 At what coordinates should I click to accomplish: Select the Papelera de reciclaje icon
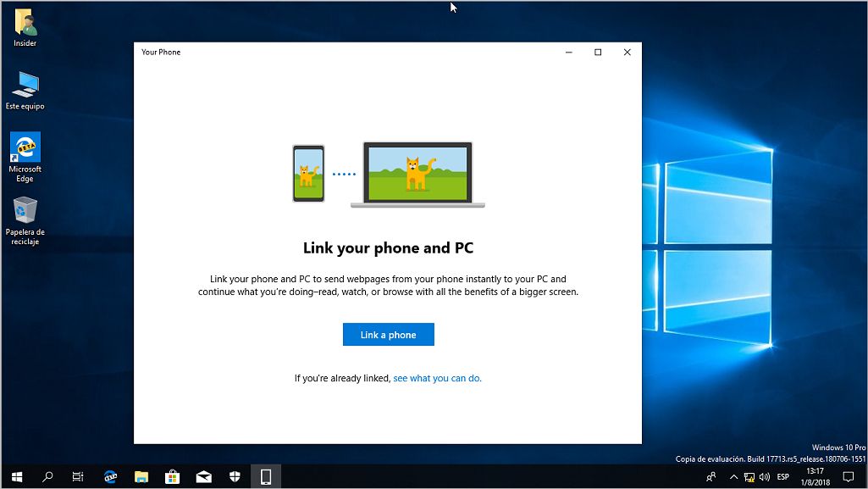(25, 221)
